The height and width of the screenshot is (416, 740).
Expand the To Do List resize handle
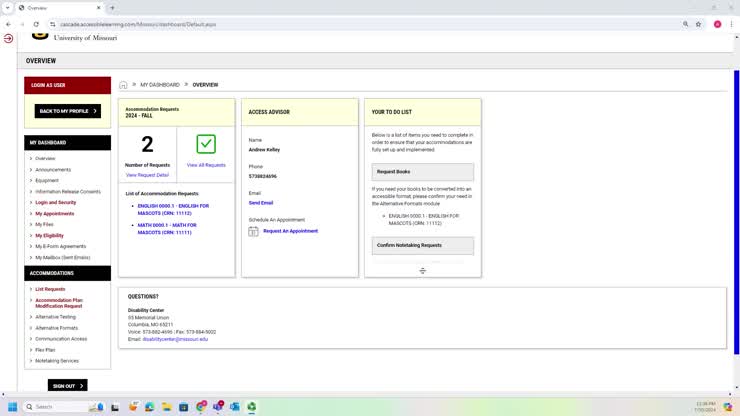pyautogui.click(x=422, y=271)
